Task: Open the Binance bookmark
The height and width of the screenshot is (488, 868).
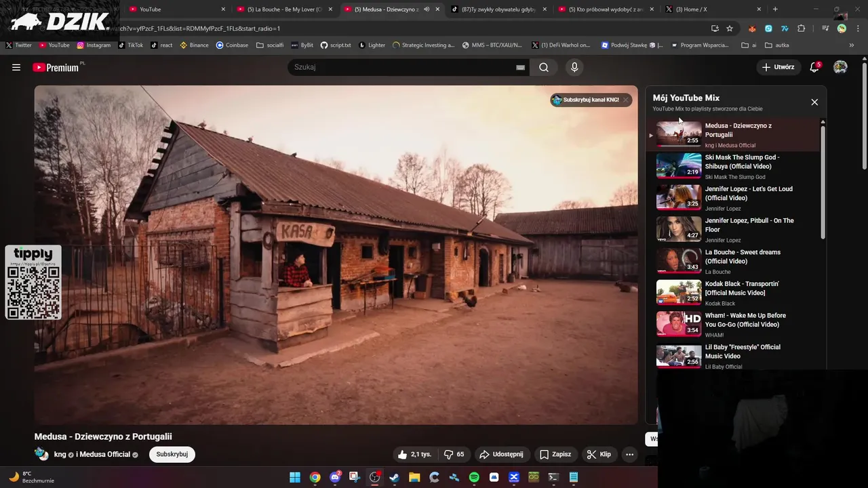Action: coord(194,45)
